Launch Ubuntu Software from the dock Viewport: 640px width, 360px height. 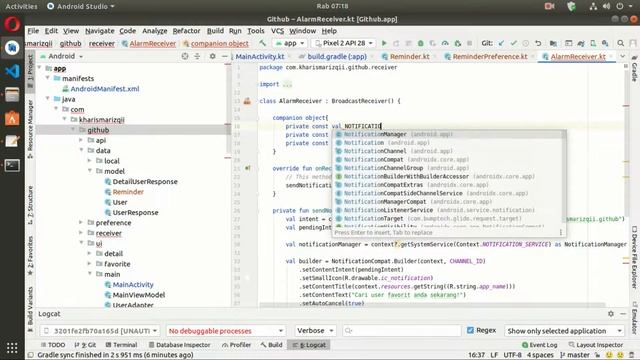(12, 118)
